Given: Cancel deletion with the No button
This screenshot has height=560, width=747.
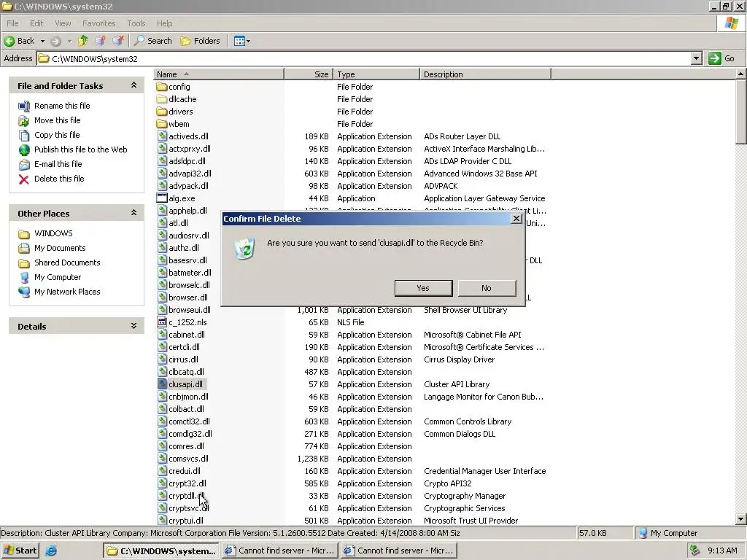Looking at the screenshot, I should coord(487,288).
